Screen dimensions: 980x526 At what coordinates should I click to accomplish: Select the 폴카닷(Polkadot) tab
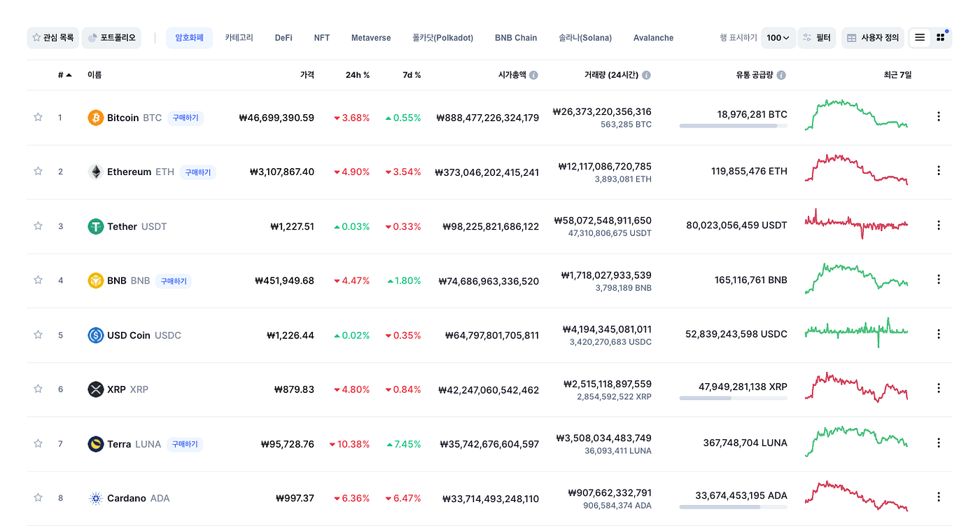click(443, 38)
